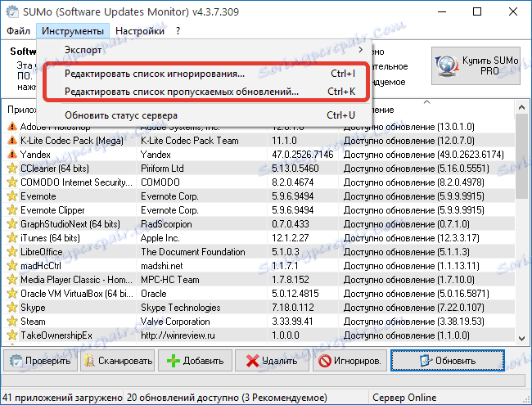Click the Экспорт submenu arrow
The width and height of the screenshot is (532, 405).
point(361,50)
